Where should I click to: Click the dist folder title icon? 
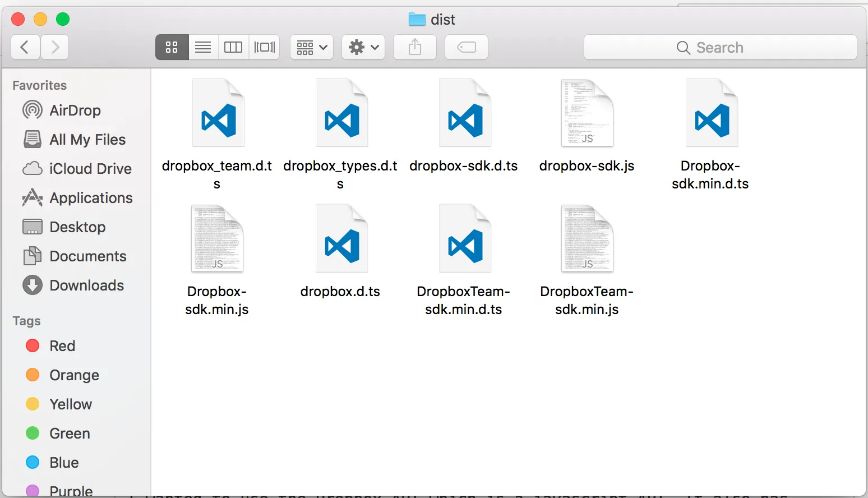point(417,20)
